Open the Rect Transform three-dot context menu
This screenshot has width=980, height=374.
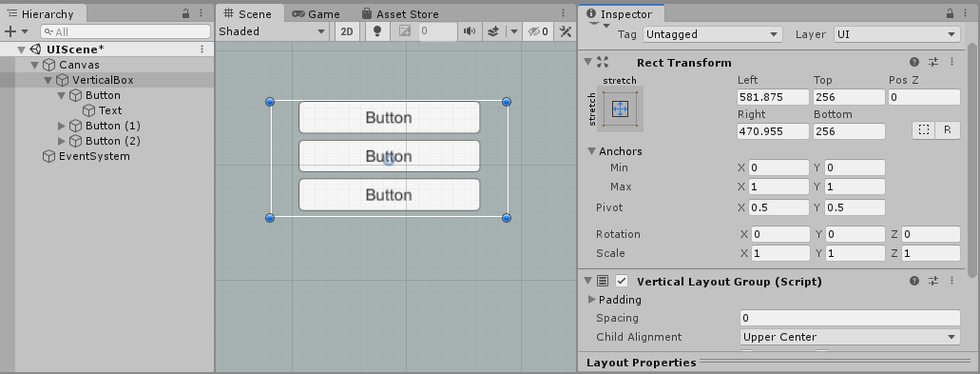tap(951, 62)
